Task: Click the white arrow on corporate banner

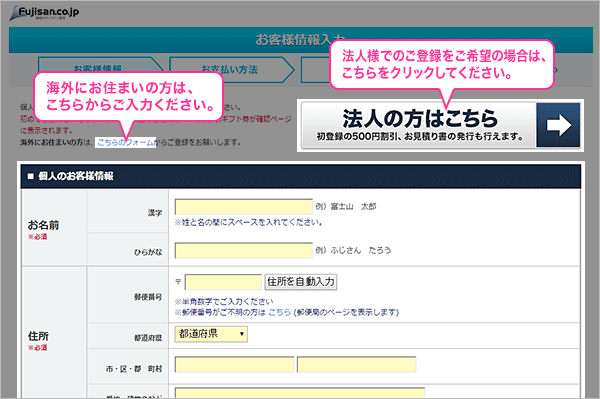Action: tap(559, 125)
